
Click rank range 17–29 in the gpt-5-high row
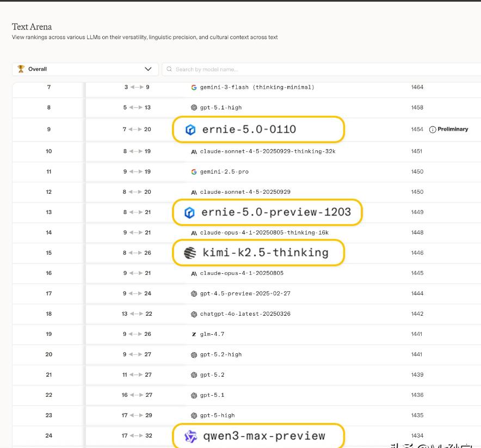137,415
